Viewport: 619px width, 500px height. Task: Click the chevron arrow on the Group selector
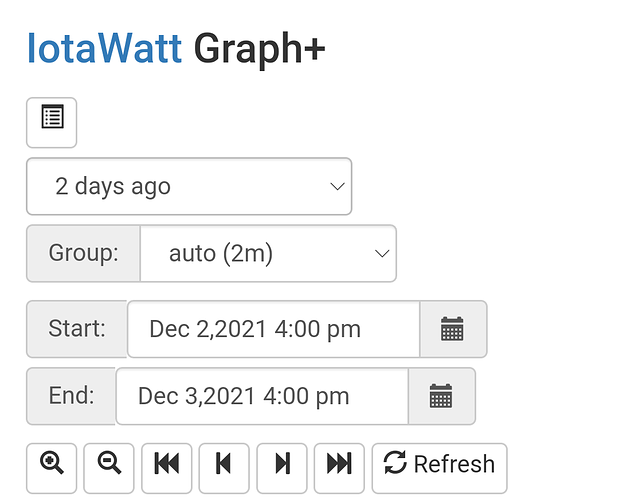[x=382, y=254]
